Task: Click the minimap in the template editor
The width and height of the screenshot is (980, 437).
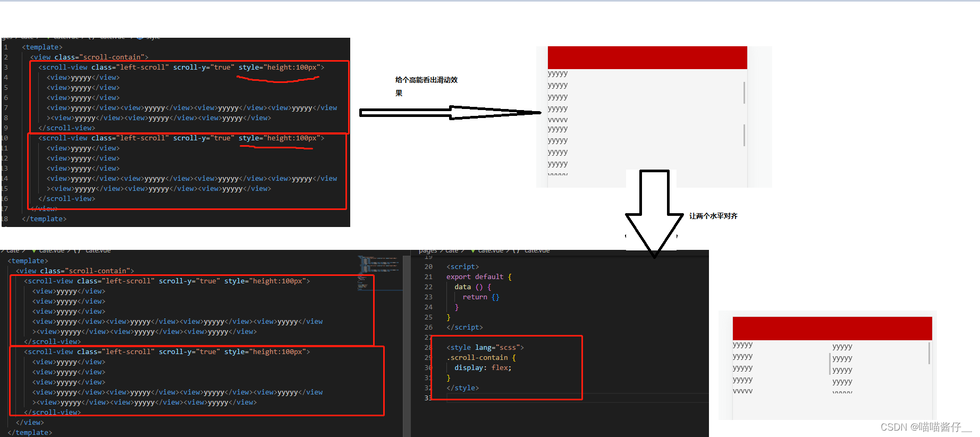Action: [379, 272]
